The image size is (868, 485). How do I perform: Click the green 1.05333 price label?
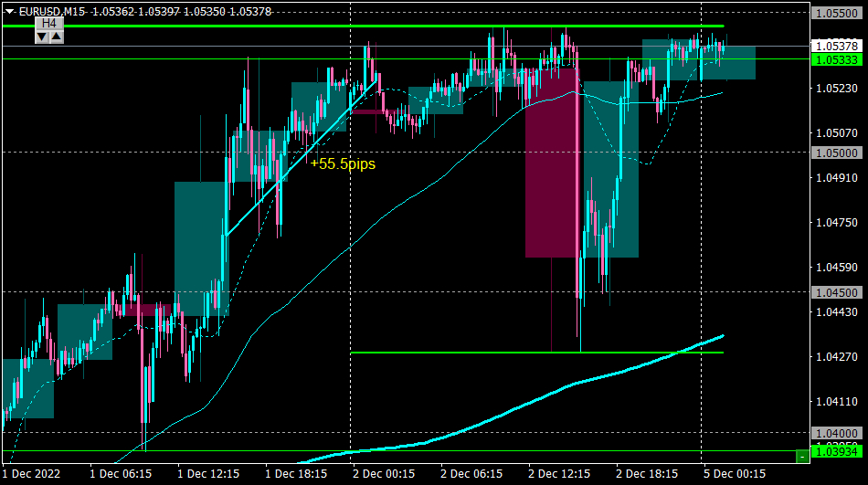coord(836,59)
